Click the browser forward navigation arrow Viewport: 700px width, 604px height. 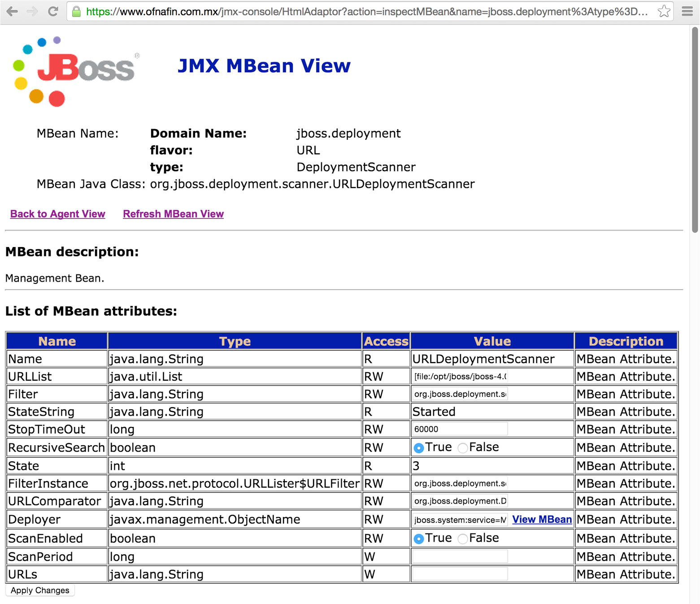[31, 11]
